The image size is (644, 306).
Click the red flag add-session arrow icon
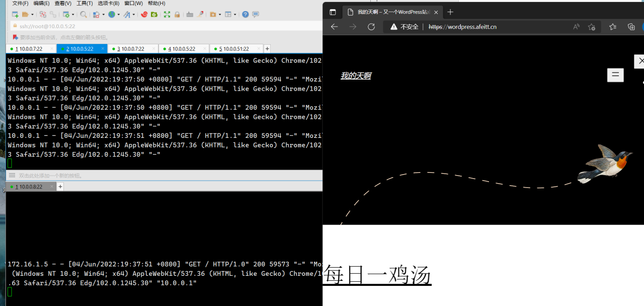coord(16,37)
